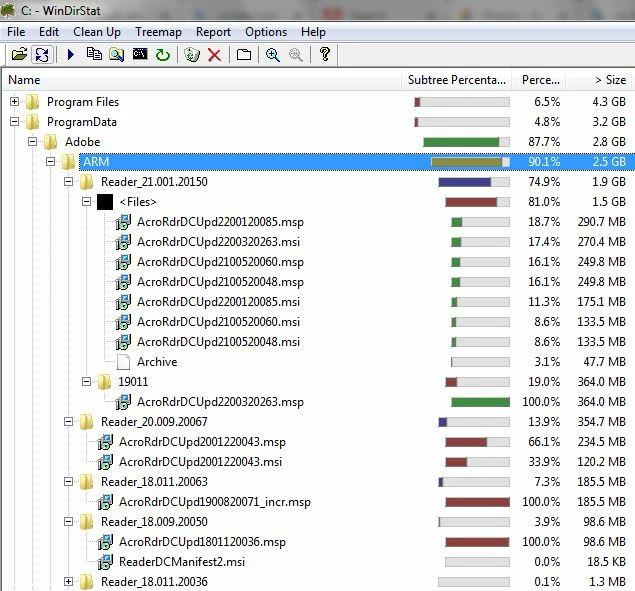Expand the Reader_18.011.20036 folder
635x591 pixels.
coord(69,582)
